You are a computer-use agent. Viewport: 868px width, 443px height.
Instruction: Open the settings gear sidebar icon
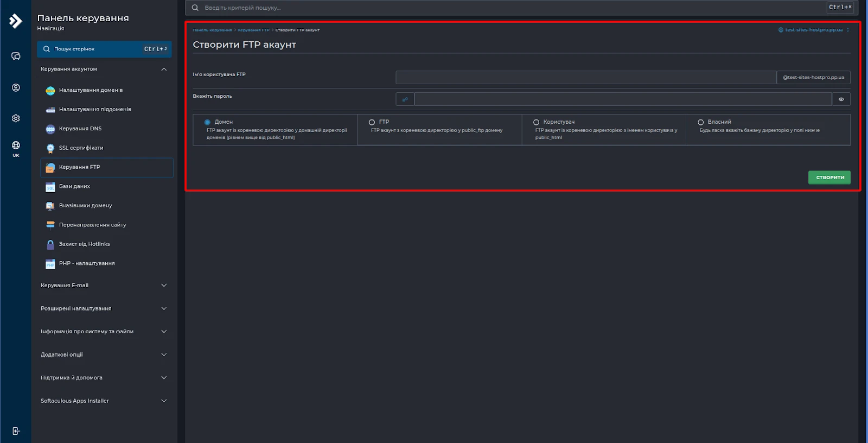pyautogui.click(x=16, y=118)
